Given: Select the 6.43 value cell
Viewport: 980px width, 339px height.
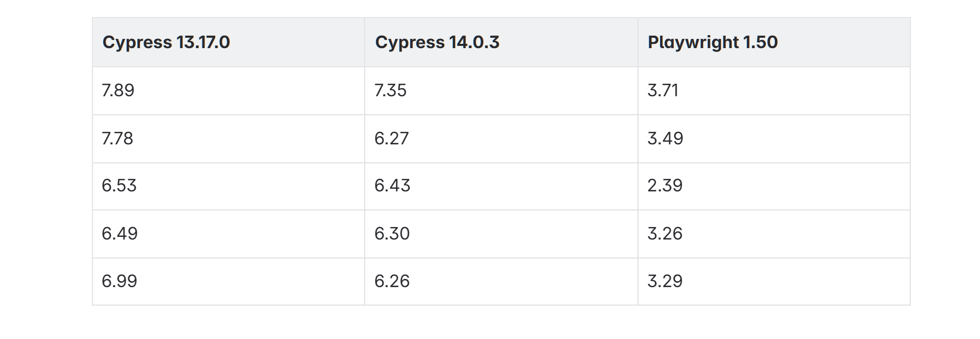Looking at the screenshot, I should coord(501,186).
